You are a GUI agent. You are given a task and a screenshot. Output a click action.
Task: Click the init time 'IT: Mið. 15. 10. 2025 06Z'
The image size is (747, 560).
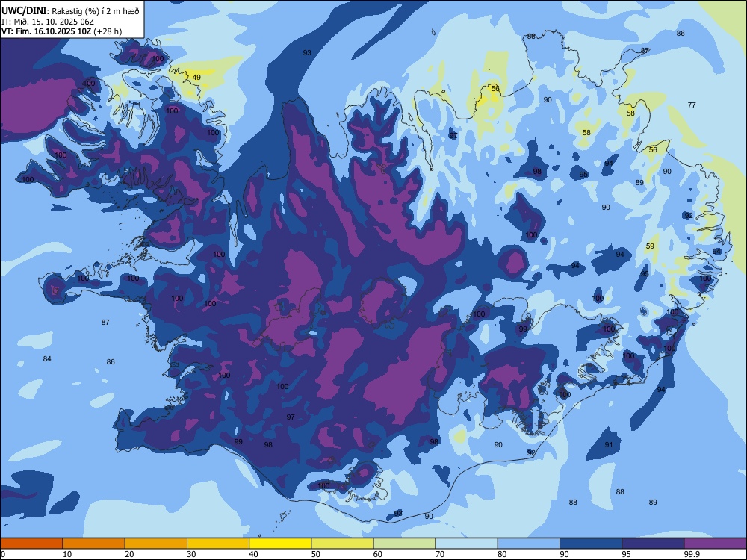46,22
